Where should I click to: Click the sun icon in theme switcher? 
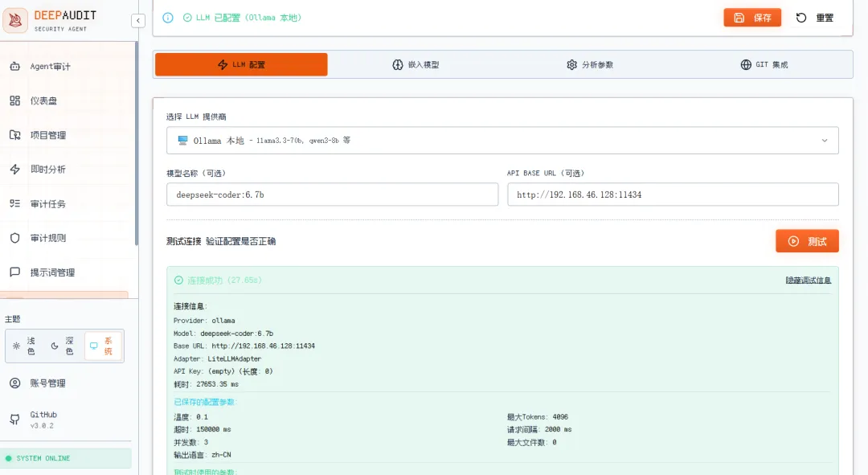click(x=16, y=346)
